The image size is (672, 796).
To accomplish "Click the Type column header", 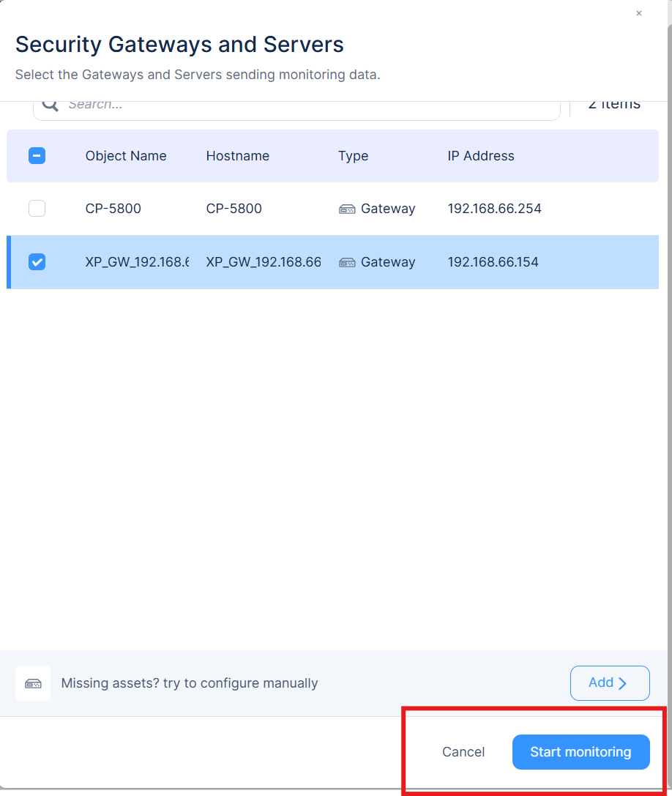I will point(353,156).
